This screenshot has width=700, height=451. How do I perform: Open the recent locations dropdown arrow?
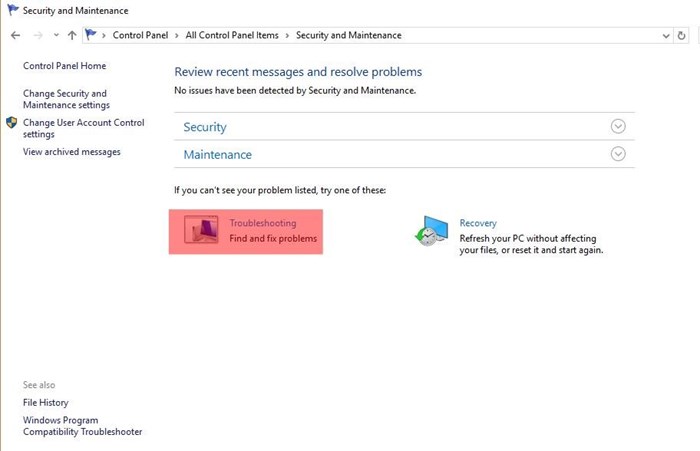(56, 35)
